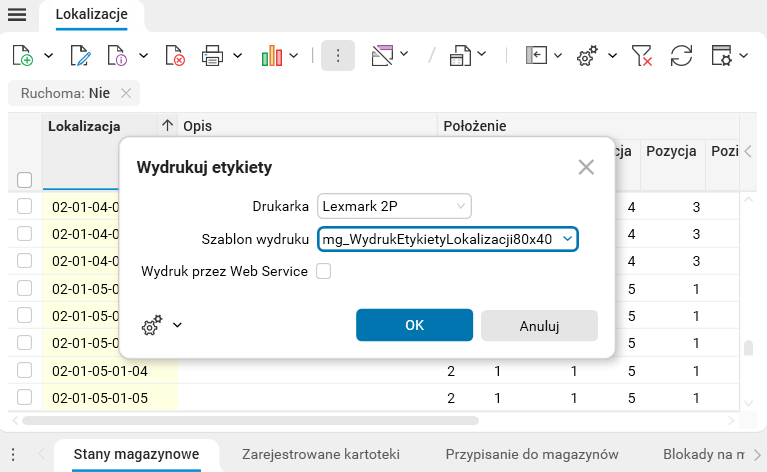The image size is (767, 472).
Task: Click the dialog gears options icon
Action: click(152, 325)
